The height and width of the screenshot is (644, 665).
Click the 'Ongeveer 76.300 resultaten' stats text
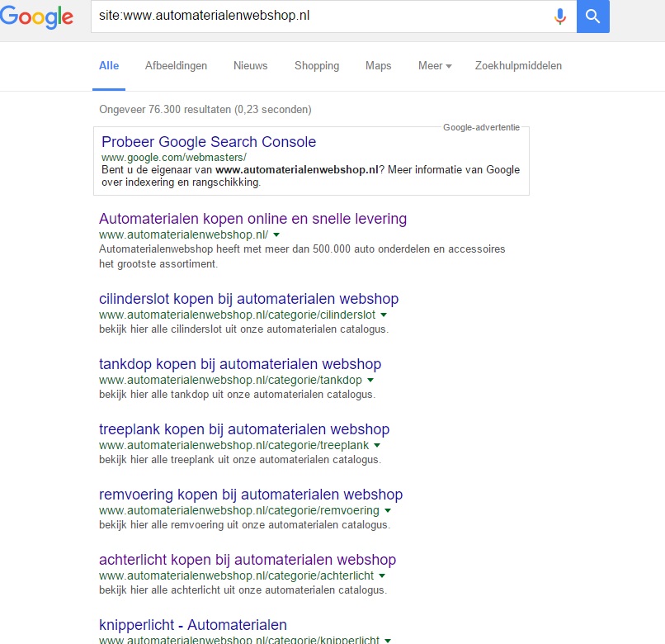(x=205, y=110)
